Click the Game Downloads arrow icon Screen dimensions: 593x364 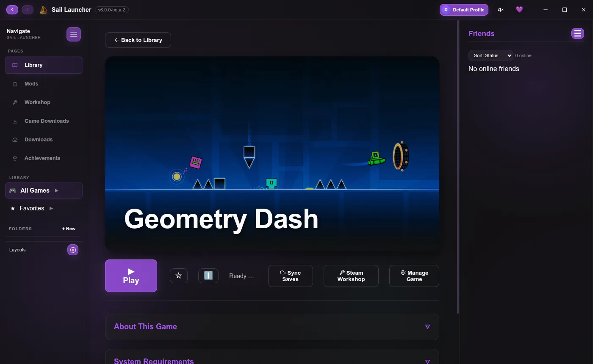pyautogui.click(x=15, y=121)
